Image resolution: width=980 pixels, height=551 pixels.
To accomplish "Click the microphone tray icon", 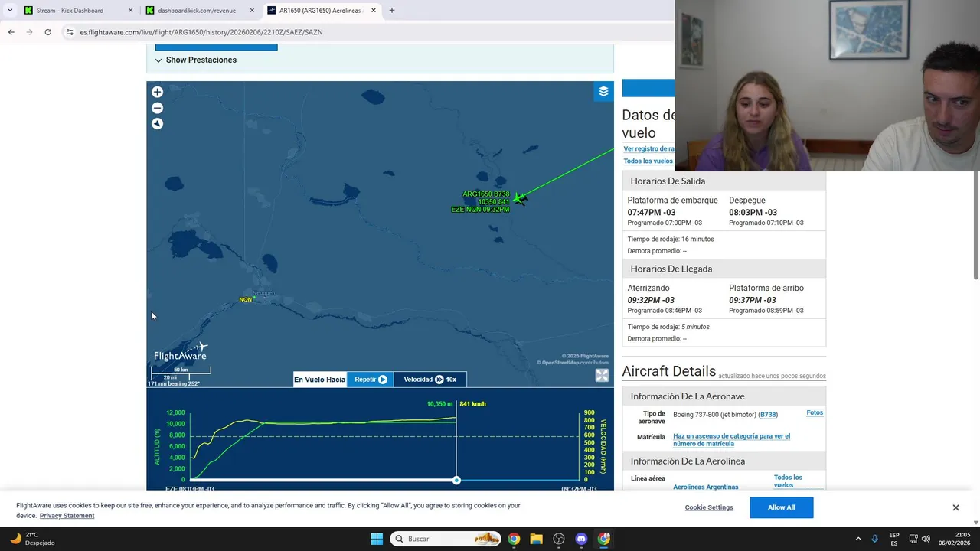I will pyautogui.click(x=875, y=539).
